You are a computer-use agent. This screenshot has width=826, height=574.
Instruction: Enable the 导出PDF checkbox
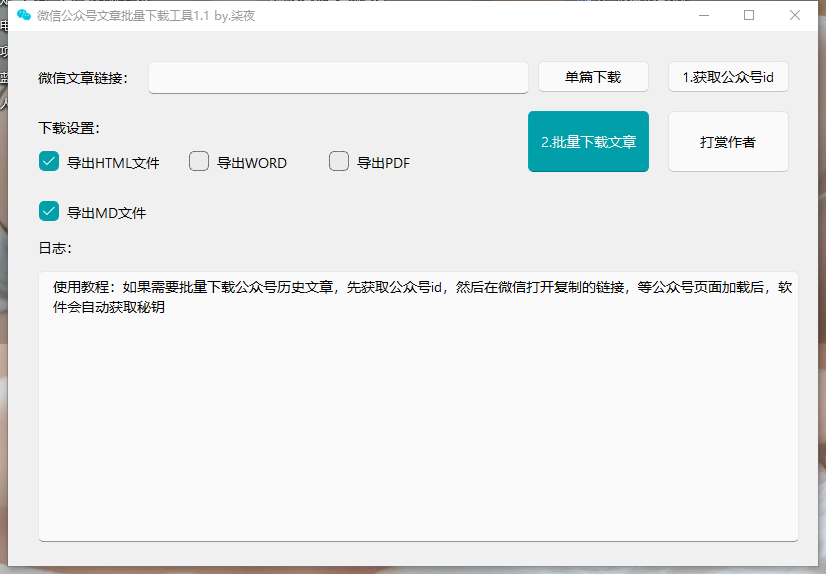click(x=339, y=161)
